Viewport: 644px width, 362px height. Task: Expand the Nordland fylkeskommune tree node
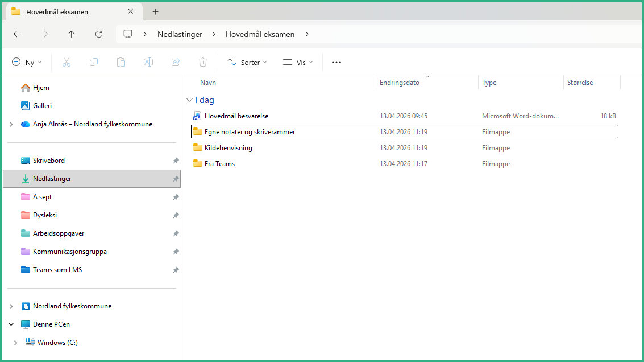click(11, 306)
